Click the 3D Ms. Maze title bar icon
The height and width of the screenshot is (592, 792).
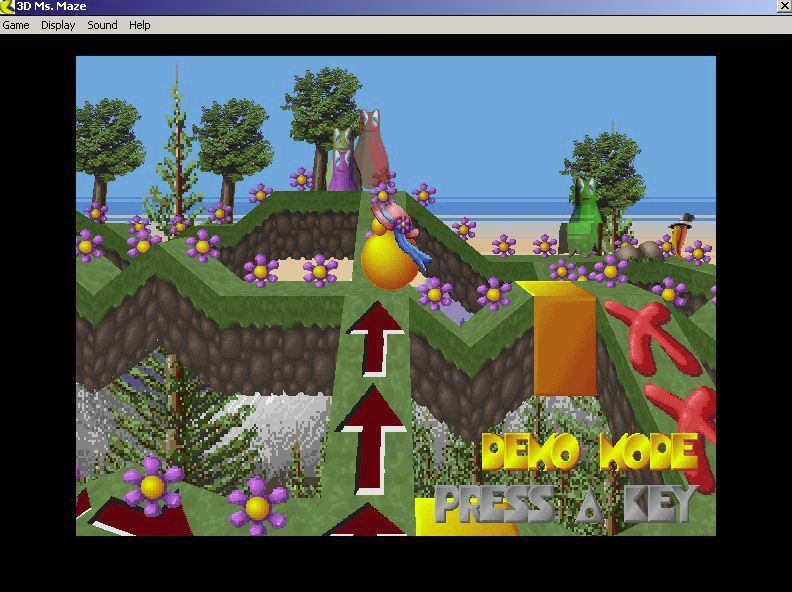coord(7,6)
